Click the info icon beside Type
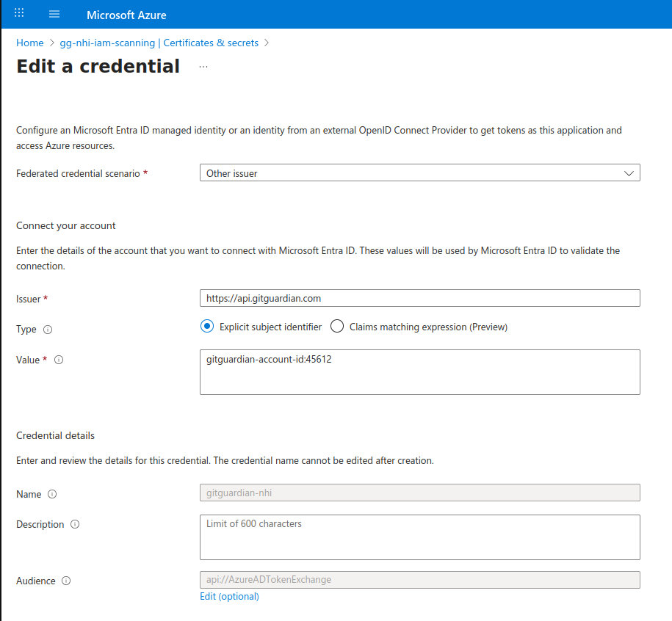 tap(48, 330)
